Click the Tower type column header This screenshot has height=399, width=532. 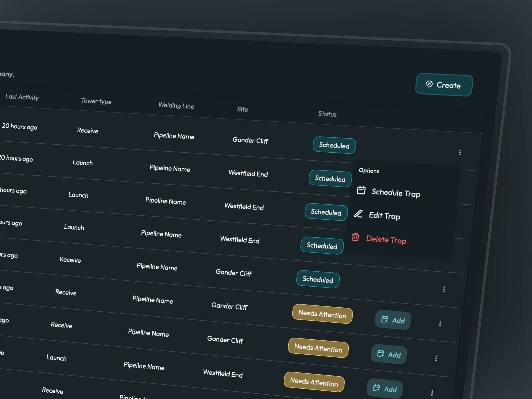(x=96, y=101)
